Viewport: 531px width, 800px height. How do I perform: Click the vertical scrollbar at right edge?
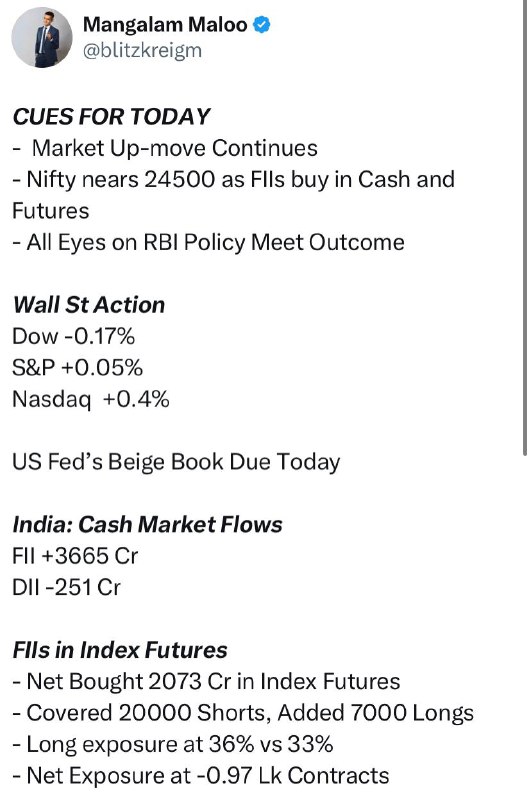pyautogui.click(x=525, y=227)
